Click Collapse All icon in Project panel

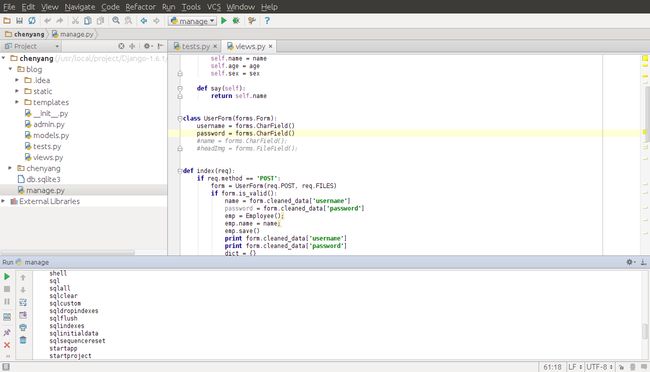coord(132,46)
